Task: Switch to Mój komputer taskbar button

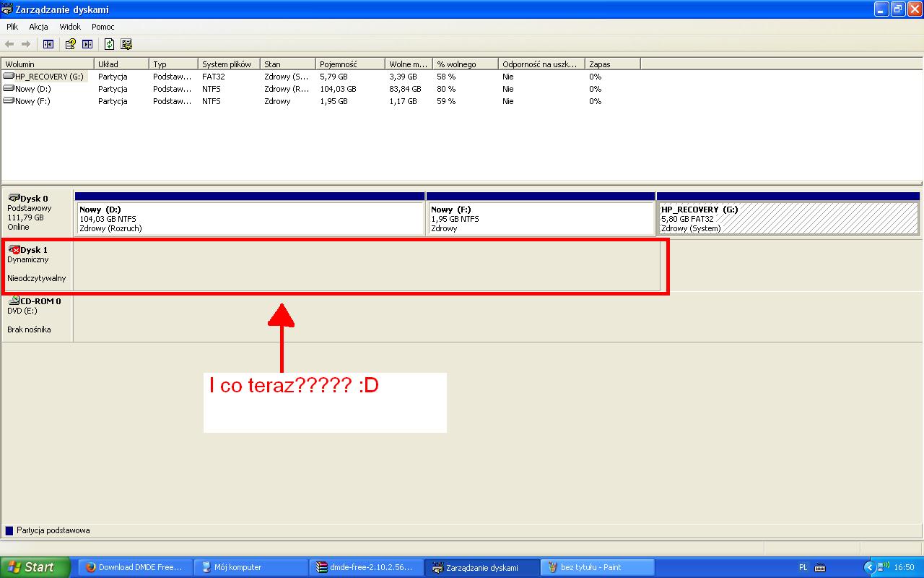Action: click(x=250, y=567)
